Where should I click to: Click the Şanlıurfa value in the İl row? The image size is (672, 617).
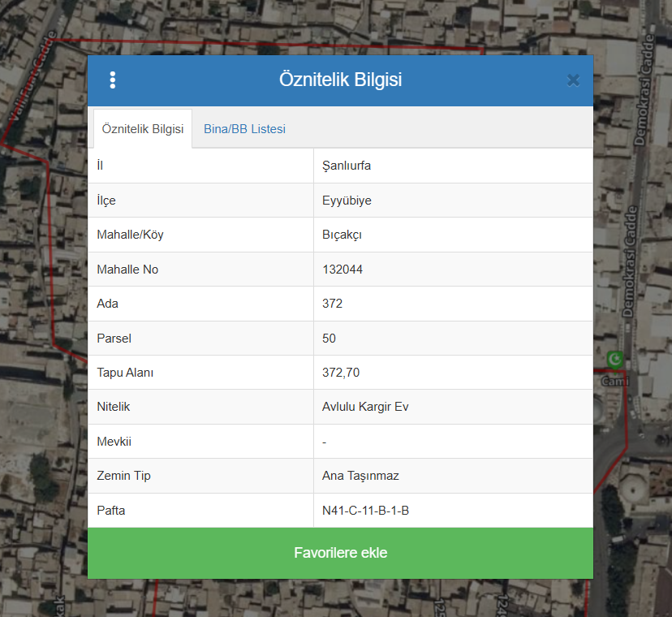(347, 166)
